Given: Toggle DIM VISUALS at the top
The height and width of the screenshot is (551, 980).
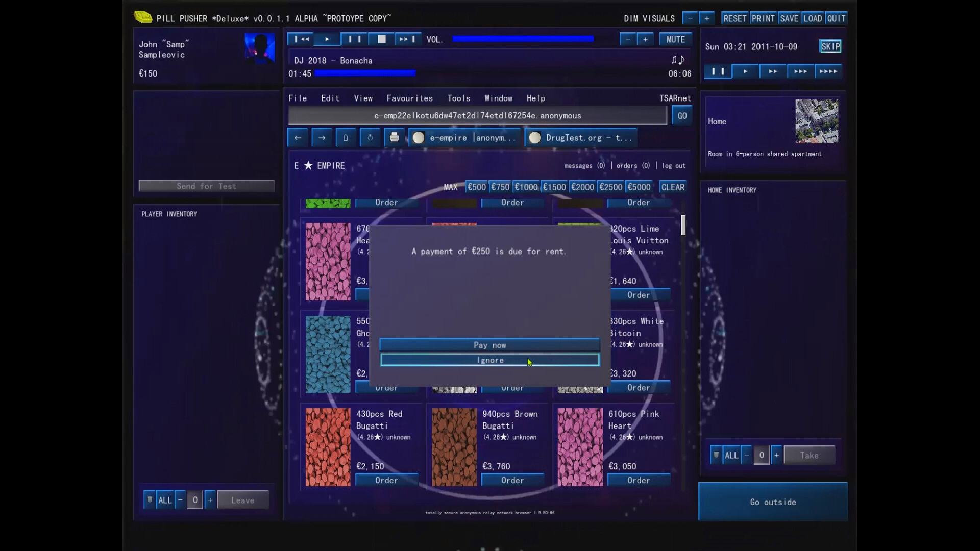Looking at the screenshot, I should (x=649, y=18).
